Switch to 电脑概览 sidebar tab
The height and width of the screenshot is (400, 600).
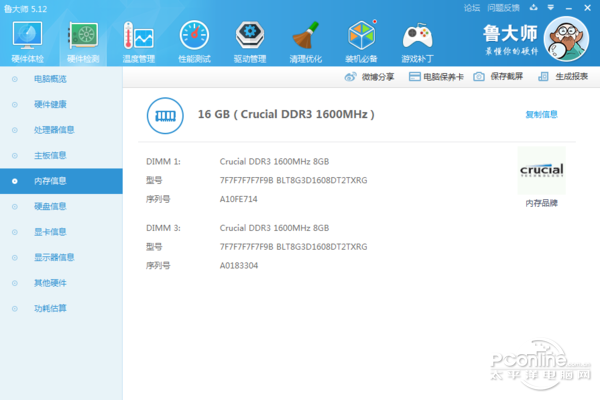50,78
